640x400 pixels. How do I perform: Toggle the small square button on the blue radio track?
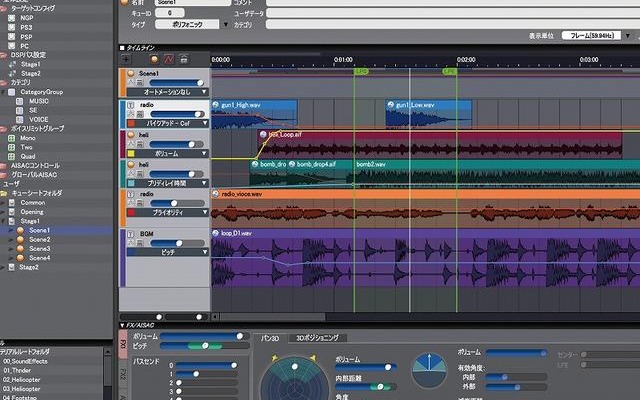(139, 114)
